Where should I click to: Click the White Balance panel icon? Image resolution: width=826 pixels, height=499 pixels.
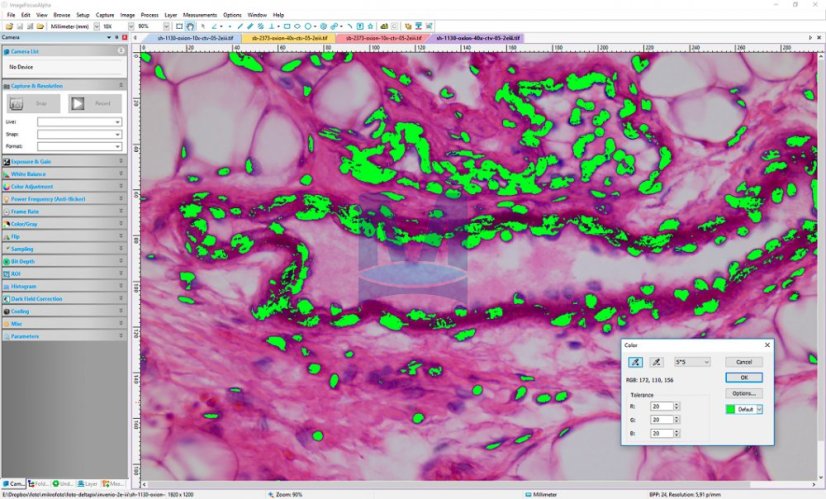point(7,174)
